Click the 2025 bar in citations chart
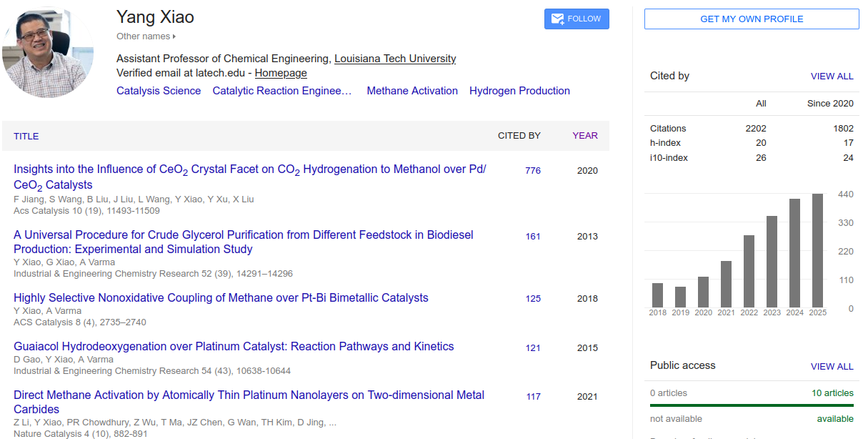This screenshot has width=868, height=439. (817, 251)
